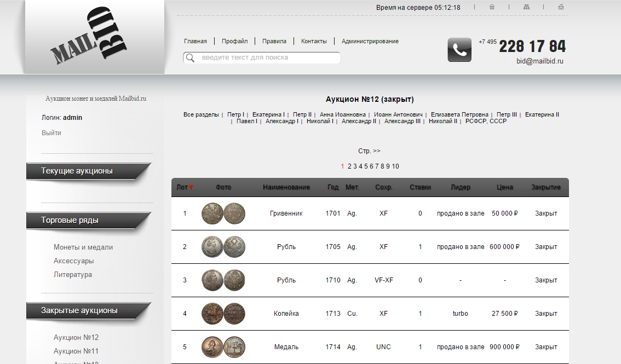621x364 pixels.
Task: Filter by Екатерина II section
Action: coord(542,114)
